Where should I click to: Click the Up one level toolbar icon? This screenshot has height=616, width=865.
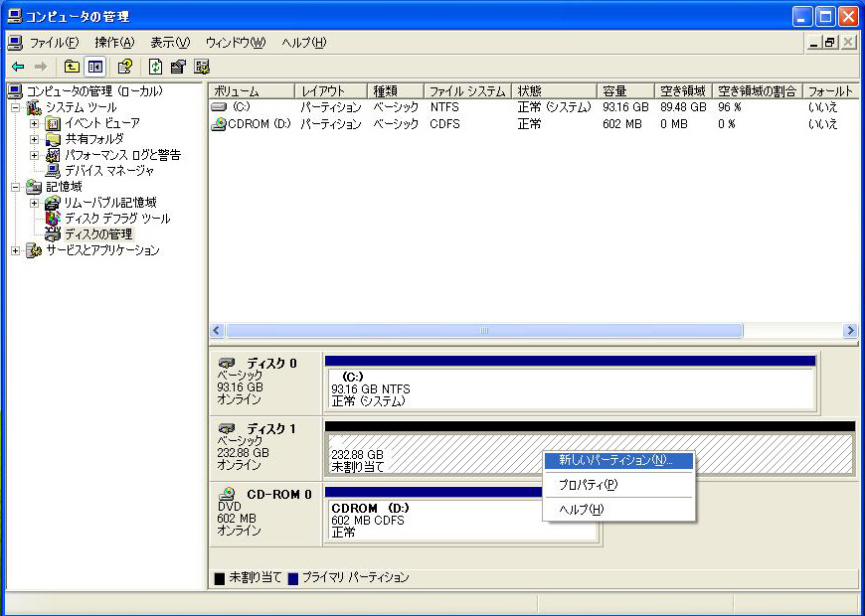point(72,67)
